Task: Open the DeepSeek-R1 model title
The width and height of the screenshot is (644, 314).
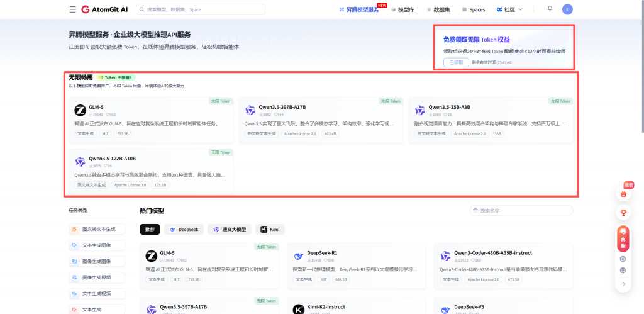Action: click(x=322, y=253)
